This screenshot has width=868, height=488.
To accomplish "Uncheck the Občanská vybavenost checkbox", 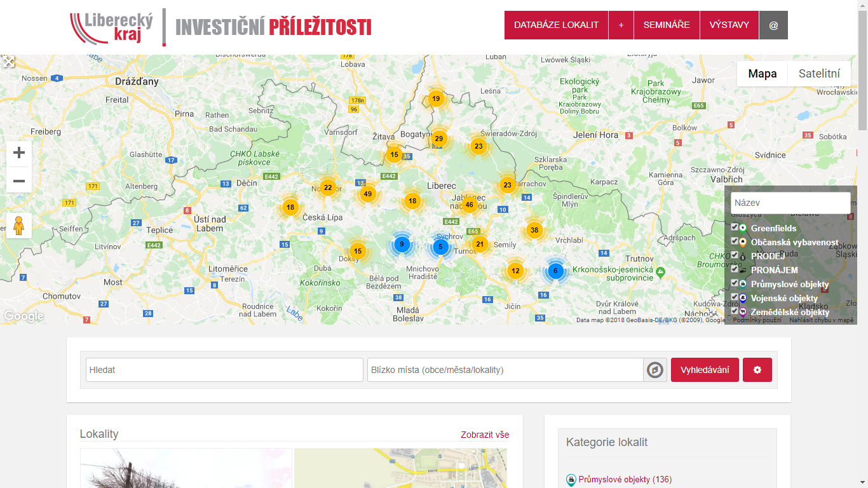I will (x=735, y=241).
